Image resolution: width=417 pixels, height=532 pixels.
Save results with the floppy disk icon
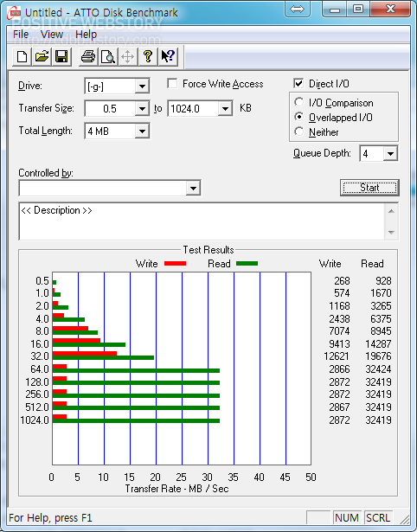pos(61,56)
